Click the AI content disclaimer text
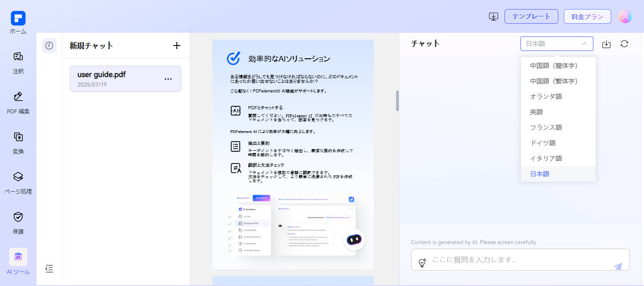Image resolution: width=644 pixels, height=286 pixels. pyautogui.click(x=474, y=242)
